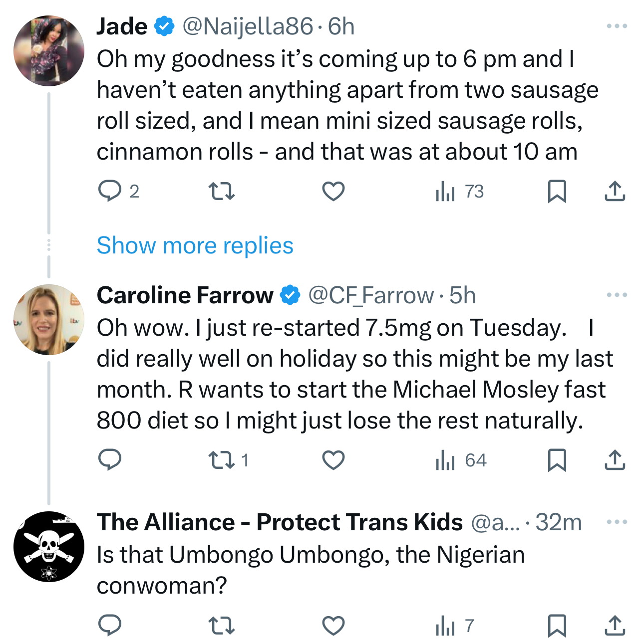Bookmark Caroline Farrow's tweet

click(557, 460)
